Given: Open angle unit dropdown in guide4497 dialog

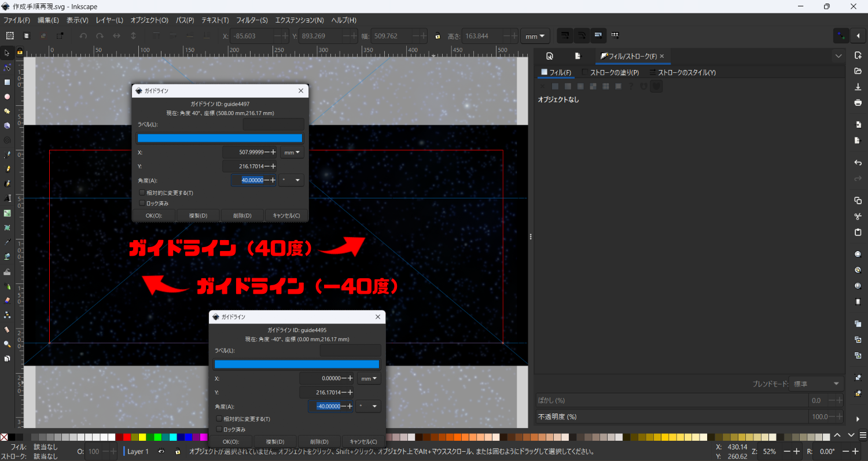Looking at the screenshot, I should (x=292, y=180).
